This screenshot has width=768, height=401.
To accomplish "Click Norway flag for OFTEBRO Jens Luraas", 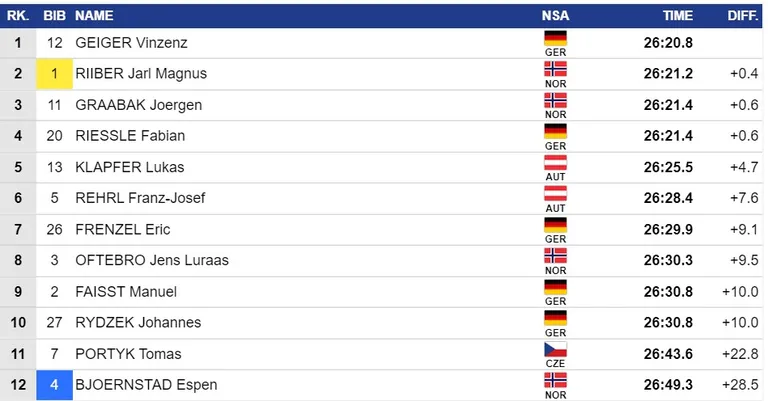I will [x=555, y=256].
